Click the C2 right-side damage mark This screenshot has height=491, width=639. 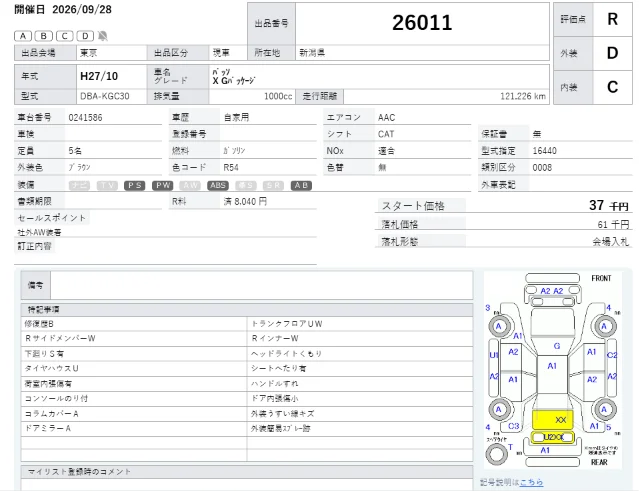[612, 355]
